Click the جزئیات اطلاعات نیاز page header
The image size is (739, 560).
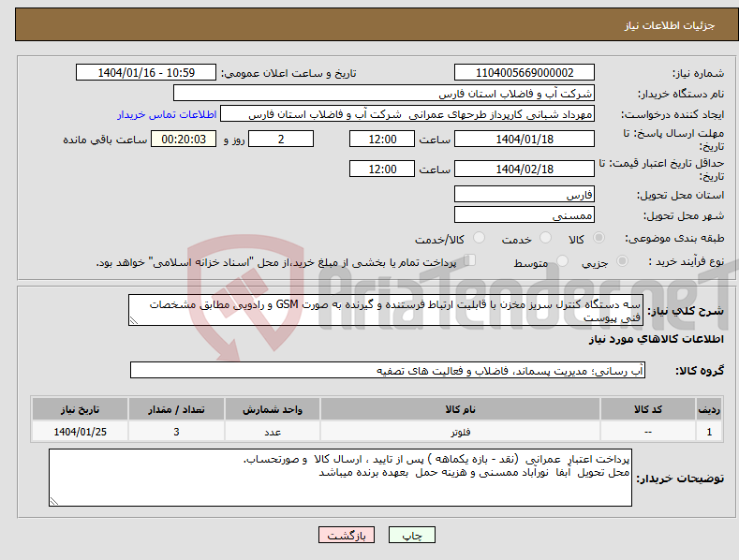670,25
